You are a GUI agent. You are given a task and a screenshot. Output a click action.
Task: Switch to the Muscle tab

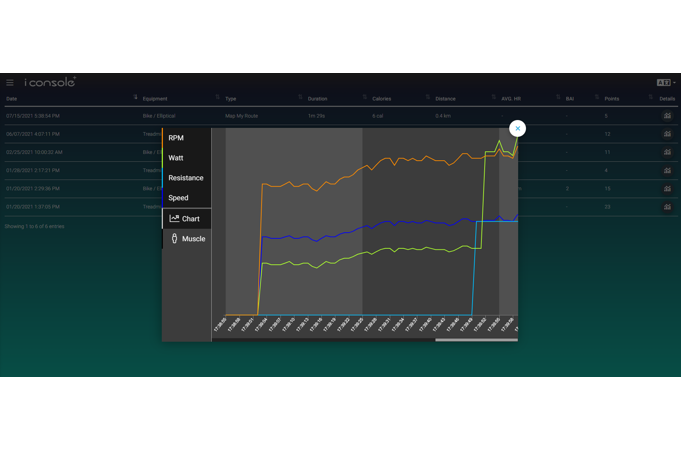coord(187,239)
